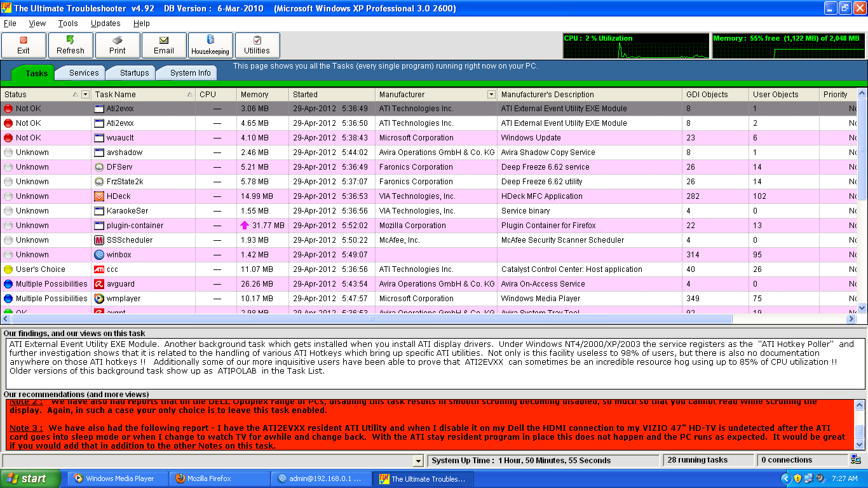868x488 pixels.
Task: Click the System Up Time status field
Action: pyautogui.click(x=543, y=461)
